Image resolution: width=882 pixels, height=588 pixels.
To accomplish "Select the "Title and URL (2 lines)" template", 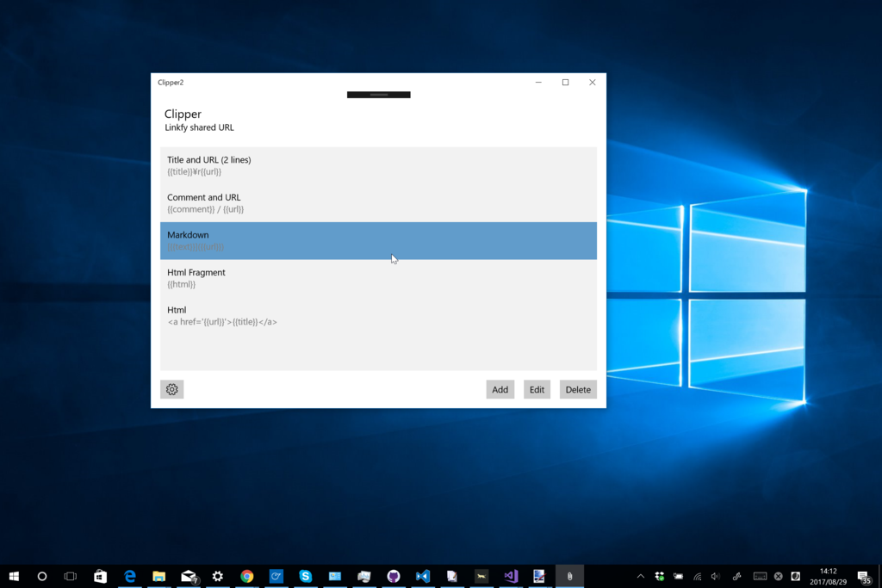I will 379,166.
